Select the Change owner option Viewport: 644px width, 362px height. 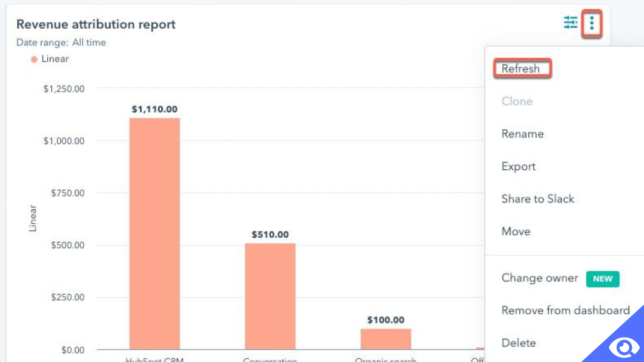click(540, 278)
